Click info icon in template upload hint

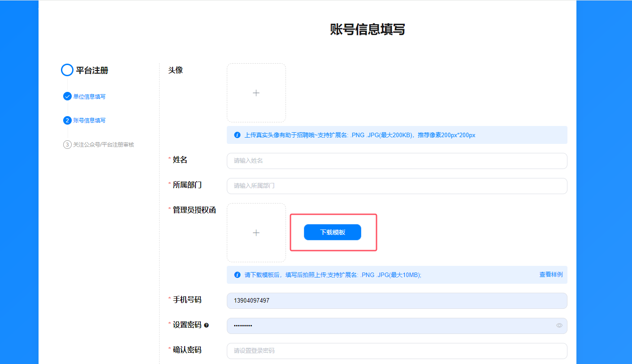(237, 275)
